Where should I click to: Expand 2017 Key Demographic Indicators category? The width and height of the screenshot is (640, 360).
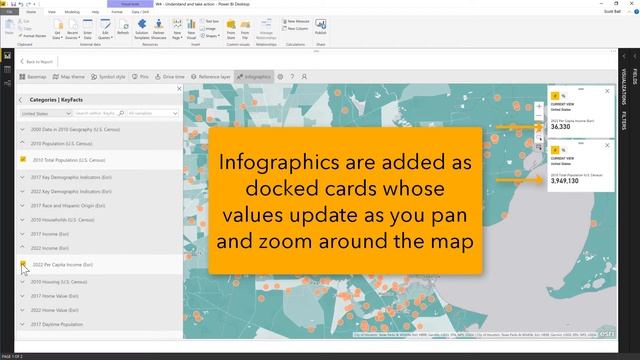(x=22, y=177)
